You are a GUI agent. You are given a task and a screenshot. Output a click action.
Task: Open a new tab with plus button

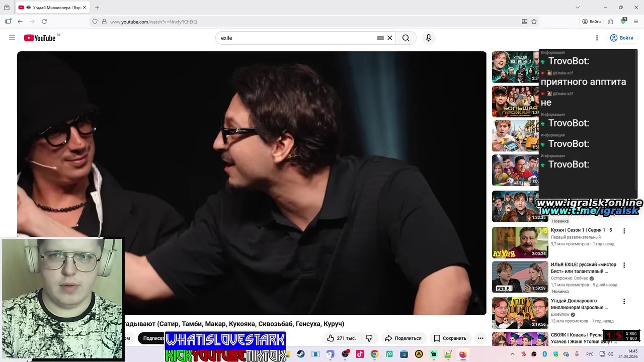click(x=97, y=8)
